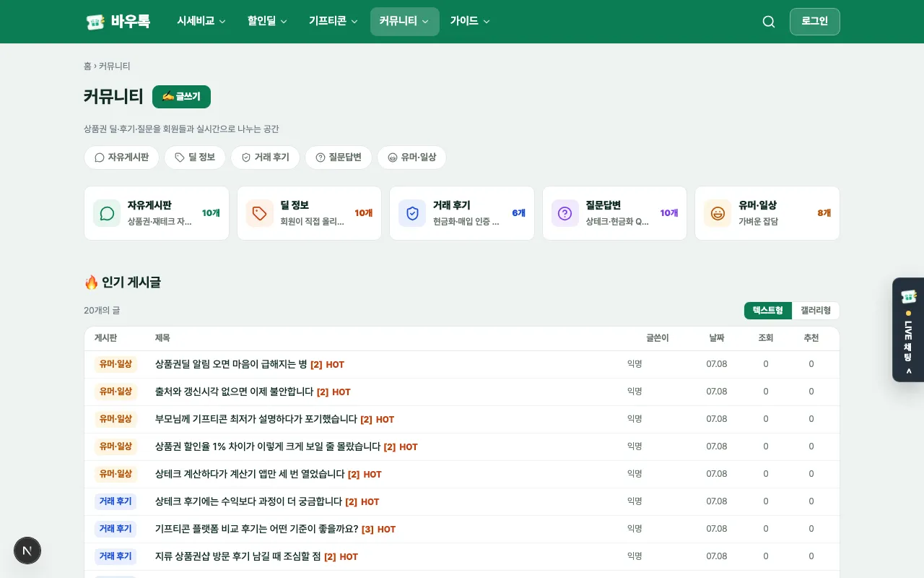Click the 딜 정보 card tag icon
This screenshot has height=578, width=924.
(x=260, y=213)
